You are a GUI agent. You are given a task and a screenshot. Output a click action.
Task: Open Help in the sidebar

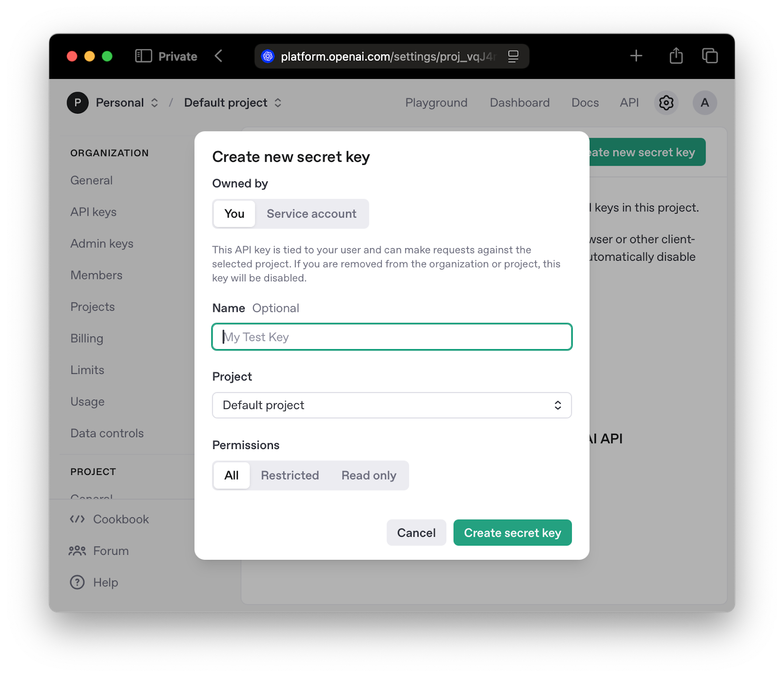pos(94,582)
